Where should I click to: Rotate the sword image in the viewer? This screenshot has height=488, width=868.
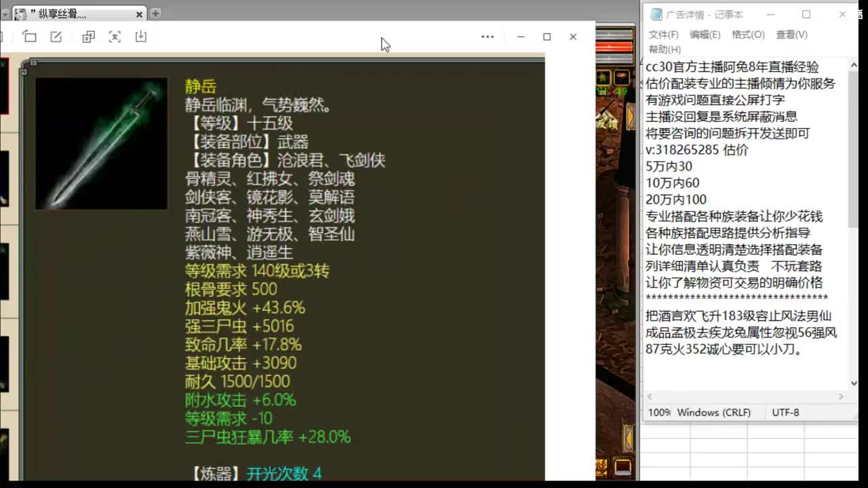pyautogui.click(x=30, y=37)
